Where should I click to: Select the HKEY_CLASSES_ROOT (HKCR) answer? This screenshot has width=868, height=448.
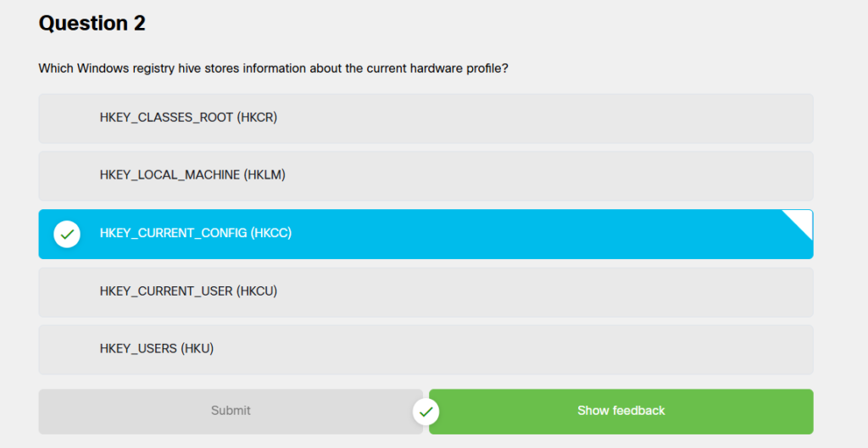426,119
